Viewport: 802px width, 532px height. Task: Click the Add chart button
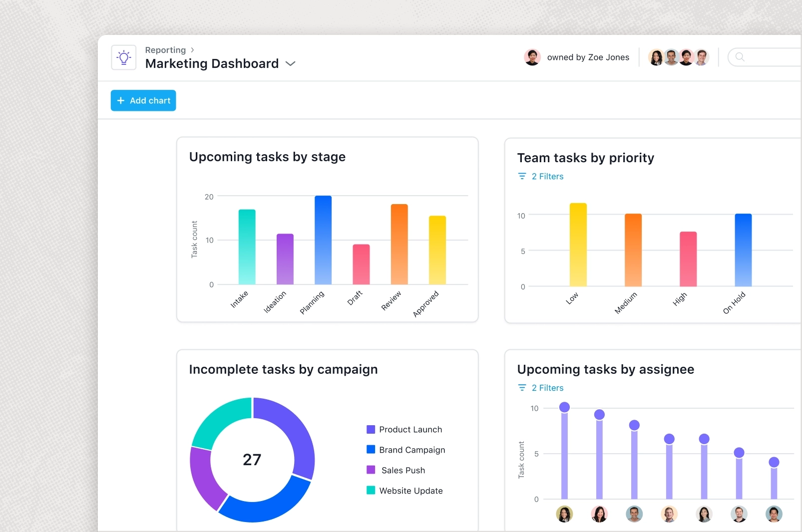(143, 100)
